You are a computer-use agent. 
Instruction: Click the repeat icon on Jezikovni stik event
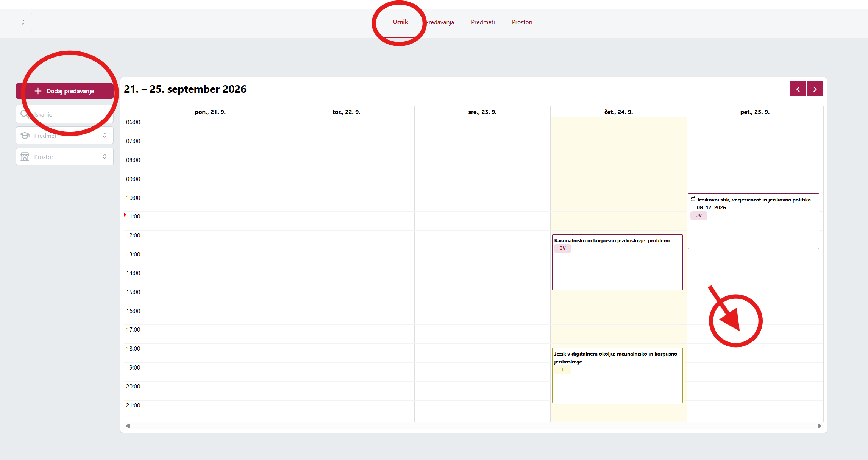tap(693, 199)
